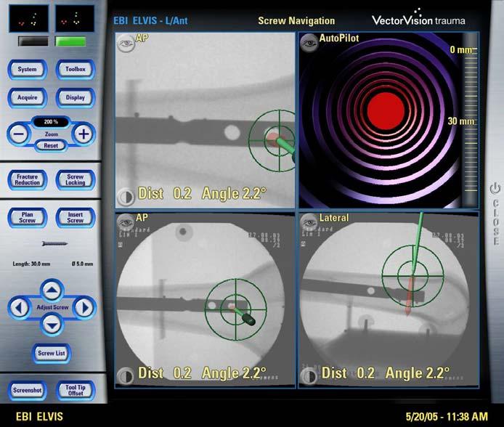The height and width of the screenshot is (427, 504).
Task: Click the 0 mm depth label
Action: (x=461, y=50)
